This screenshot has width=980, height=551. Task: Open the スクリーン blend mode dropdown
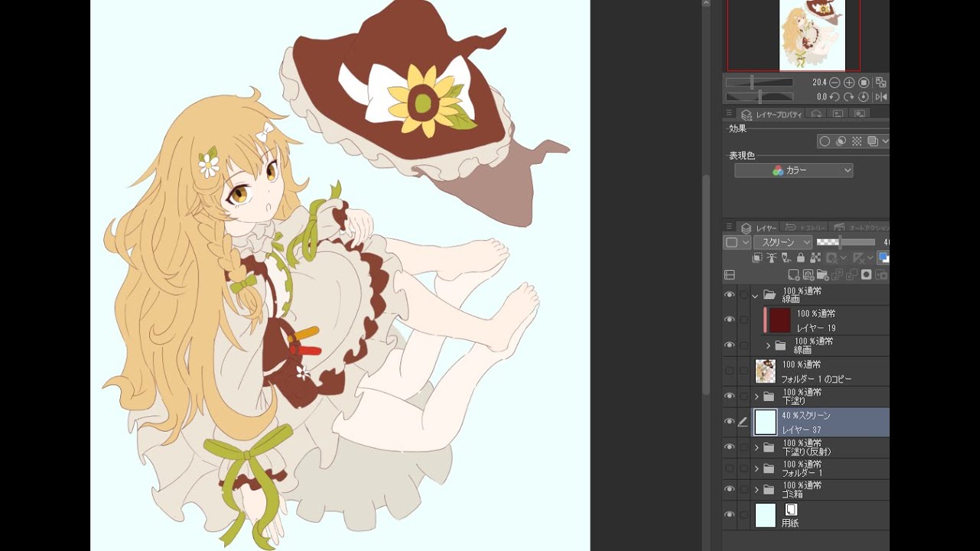pyautogui.click(x=782, y=242)
